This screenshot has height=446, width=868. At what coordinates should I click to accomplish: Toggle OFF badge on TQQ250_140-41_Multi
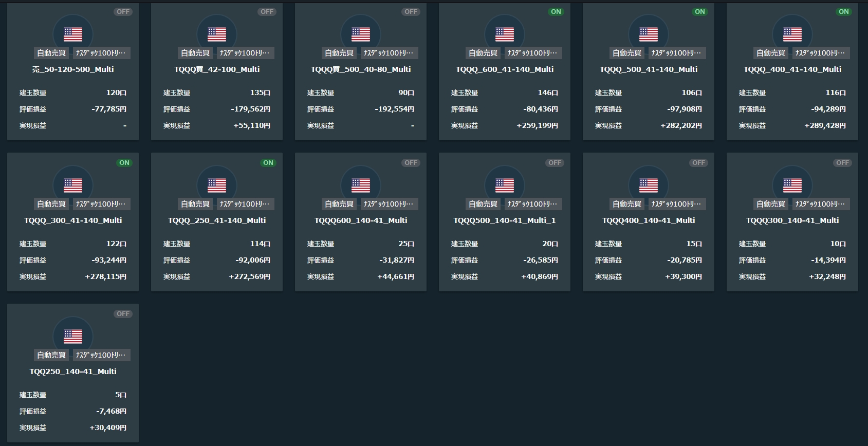click(x=123, y=313)
